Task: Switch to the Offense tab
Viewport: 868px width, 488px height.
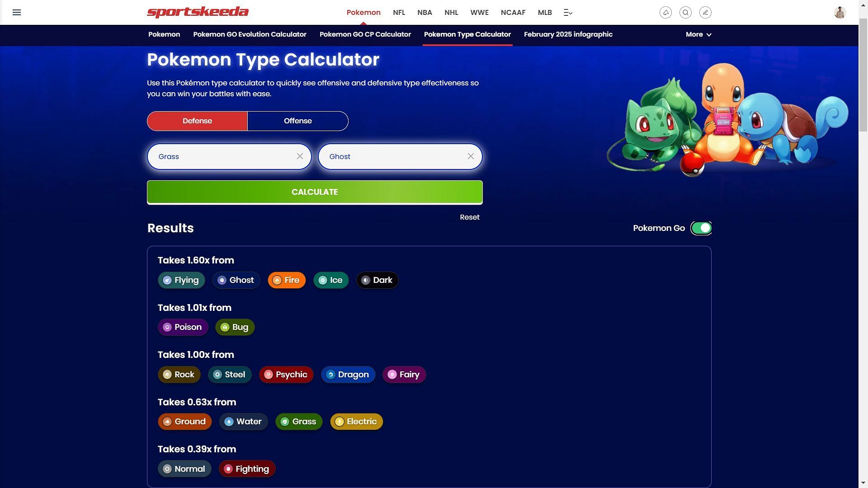Action: point(297,121)
